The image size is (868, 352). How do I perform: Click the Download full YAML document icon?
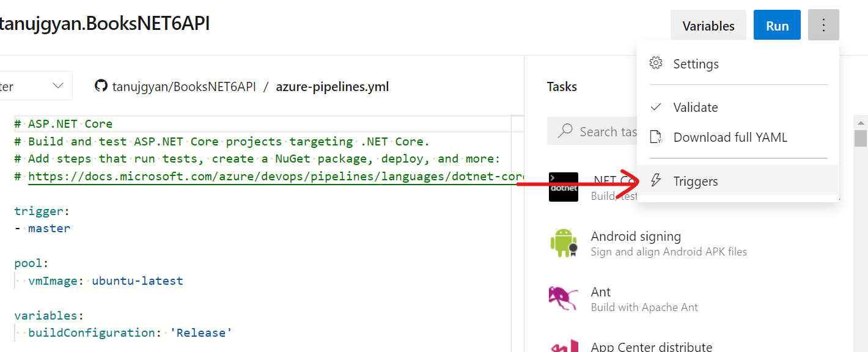click(656, 137)
